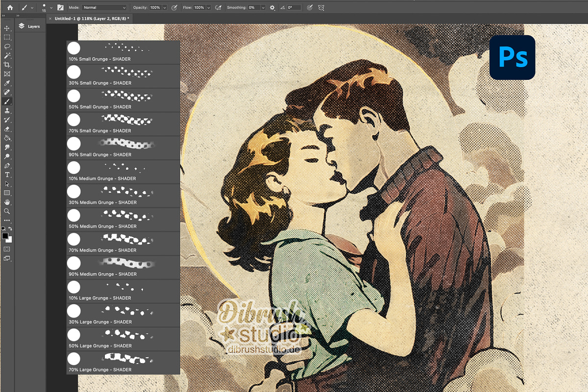
Task: Select the Path Selection tool
Action: tap(7, 184)
